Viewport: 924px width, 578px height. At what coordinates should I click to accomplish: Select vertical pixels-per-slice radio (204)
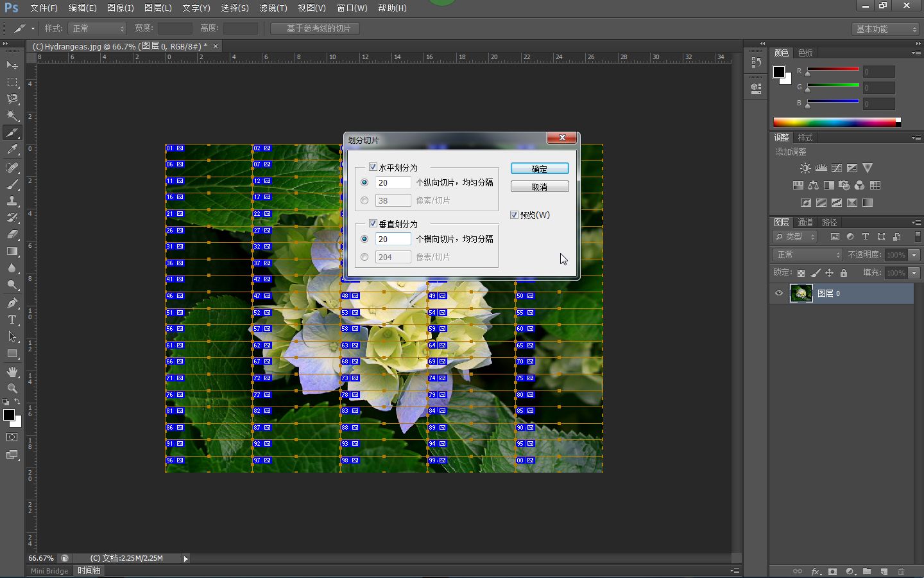[x=364, y=257]
